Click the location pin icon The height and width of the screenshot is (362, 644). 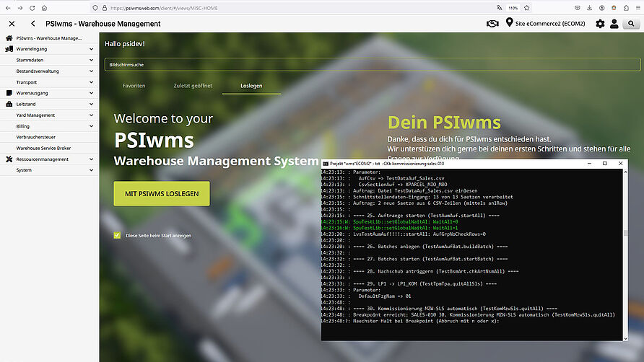point(509,22)
